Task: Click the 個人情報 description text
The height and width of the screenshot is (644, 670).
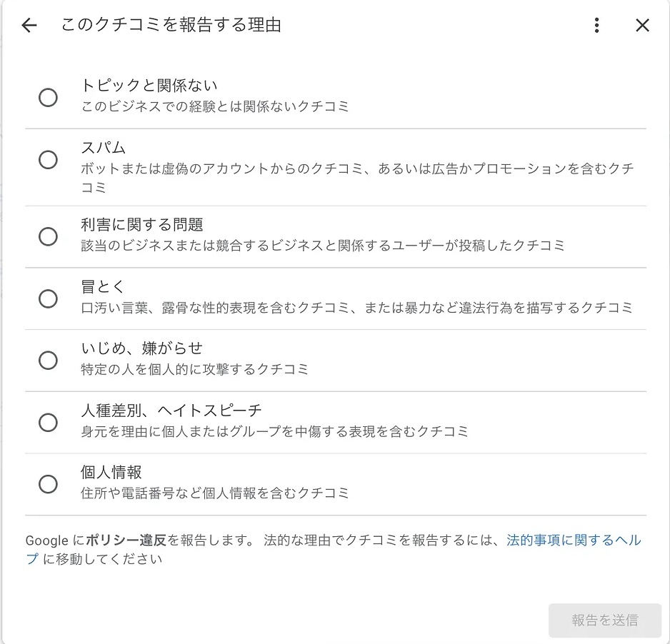Action: point(214,491)
